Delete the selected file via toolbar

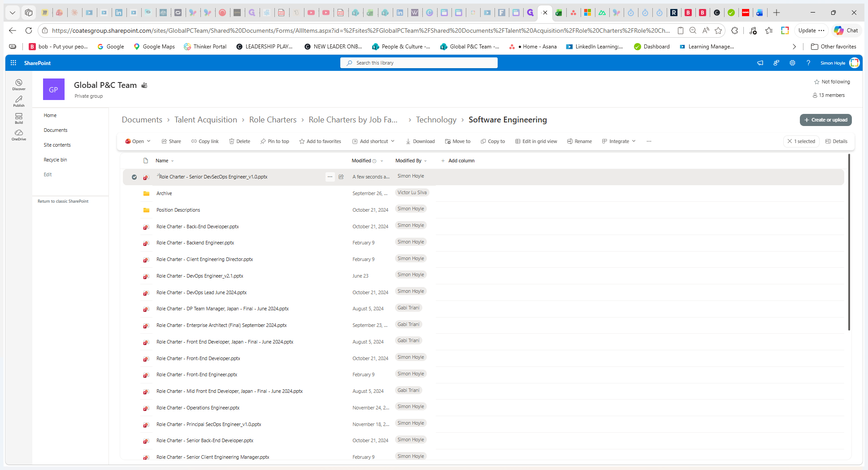click(239, 141)
